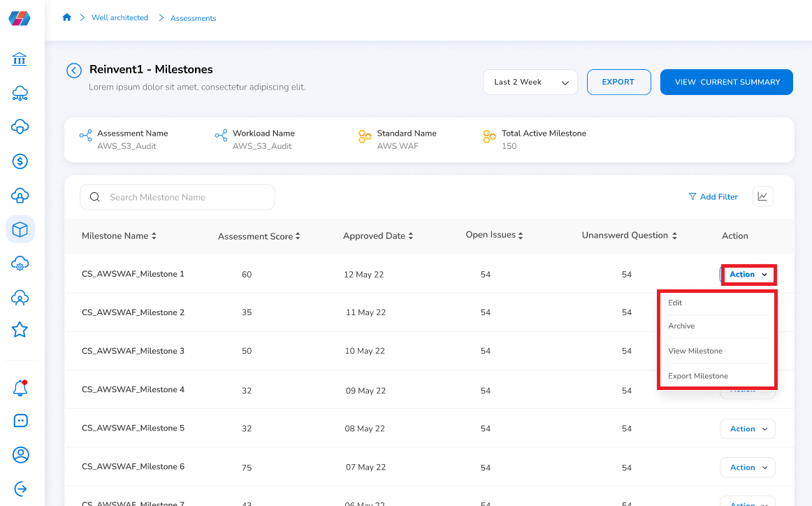Click assessment score 75
This screenshot has height=506, width=812.
[247, 468]
